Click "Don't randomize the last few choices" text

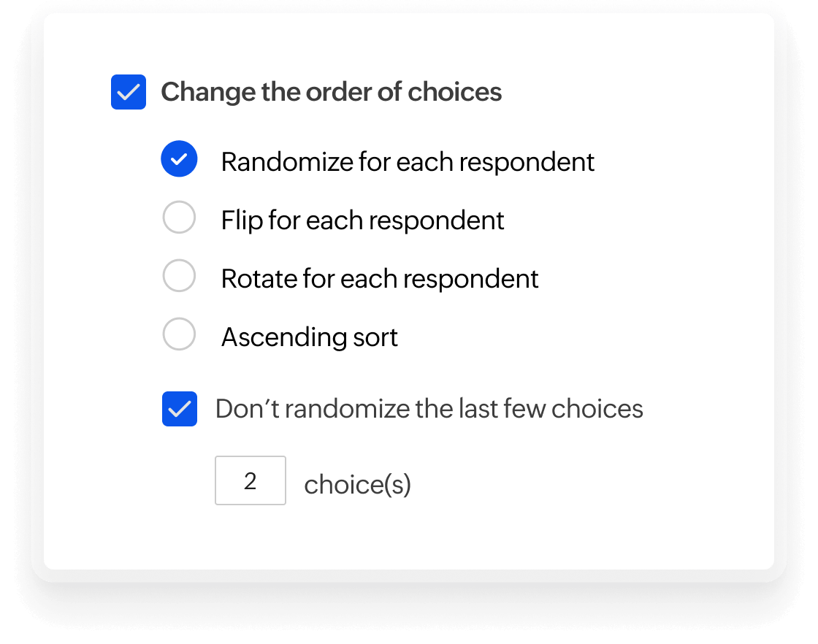[429, 409]
